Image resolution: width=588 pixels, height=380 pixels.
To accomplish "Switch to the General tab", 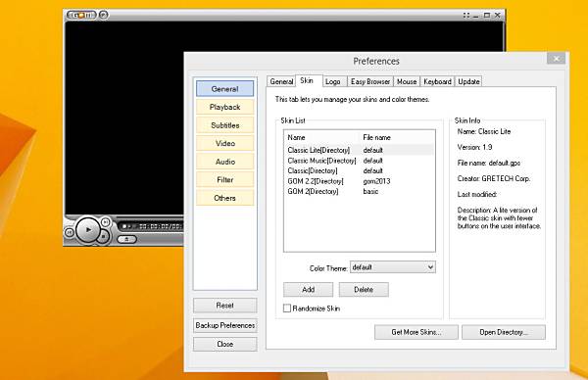I will point(281,81).
